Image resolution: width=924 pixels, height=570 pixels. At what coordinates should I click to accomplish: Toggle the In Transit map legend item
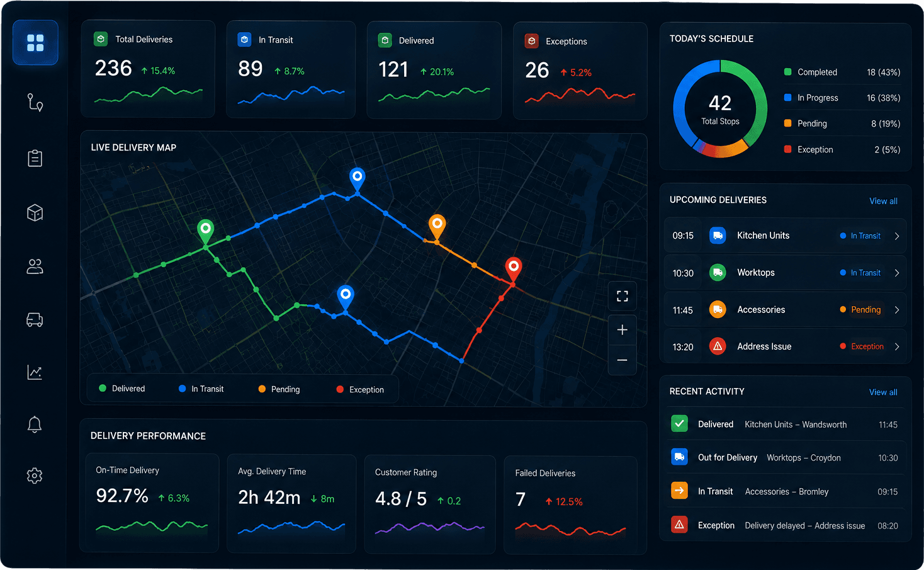[201, 389]
